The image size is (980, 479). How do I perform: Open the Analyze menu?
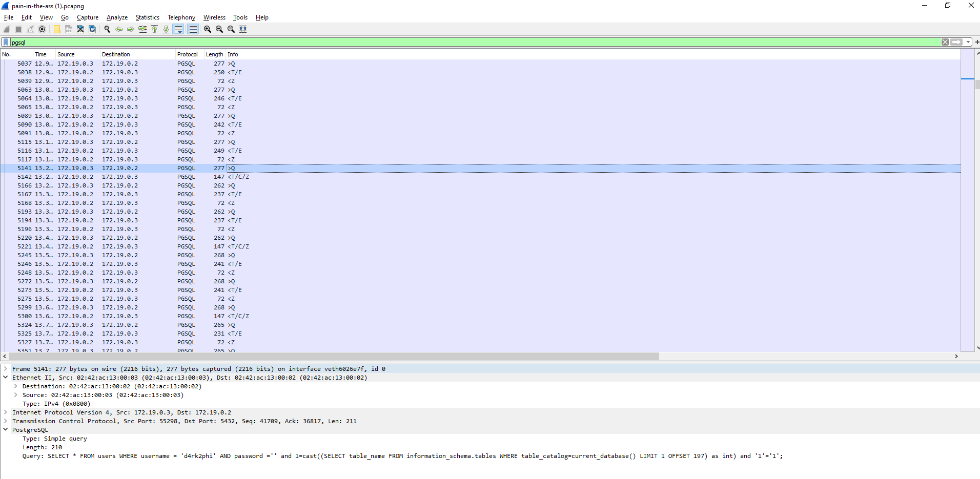[117, 17]
